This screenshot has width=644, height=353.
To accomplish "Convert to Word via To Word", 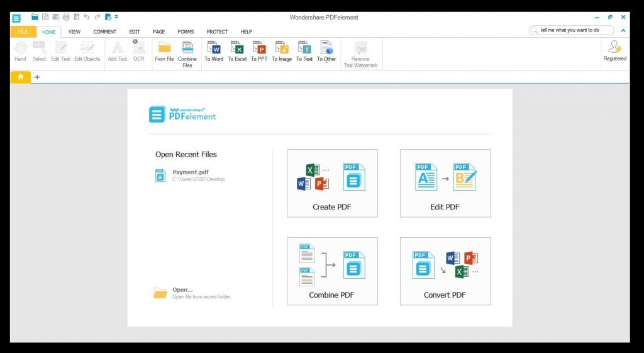I will [x=214, y=52].
